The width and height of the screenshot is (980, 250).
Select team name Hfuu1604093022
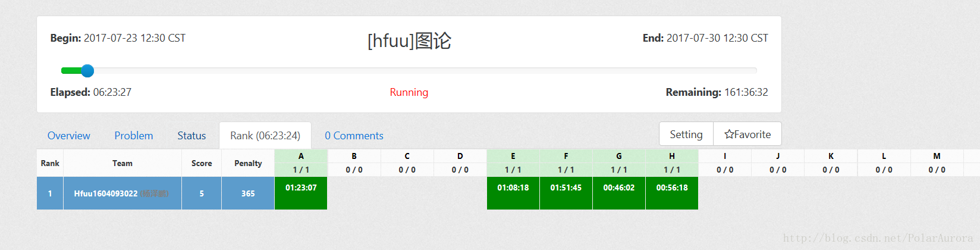pos(106,193)
